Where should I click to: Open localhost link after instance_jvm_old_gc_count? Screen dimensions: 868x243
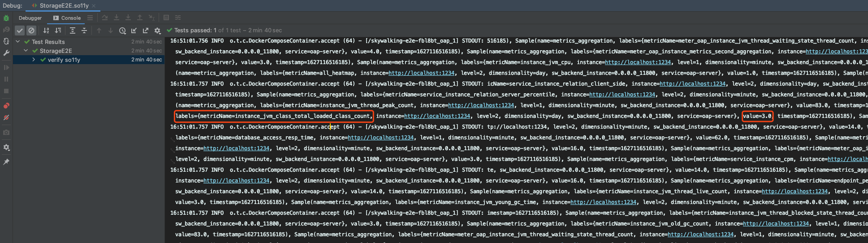776,224
